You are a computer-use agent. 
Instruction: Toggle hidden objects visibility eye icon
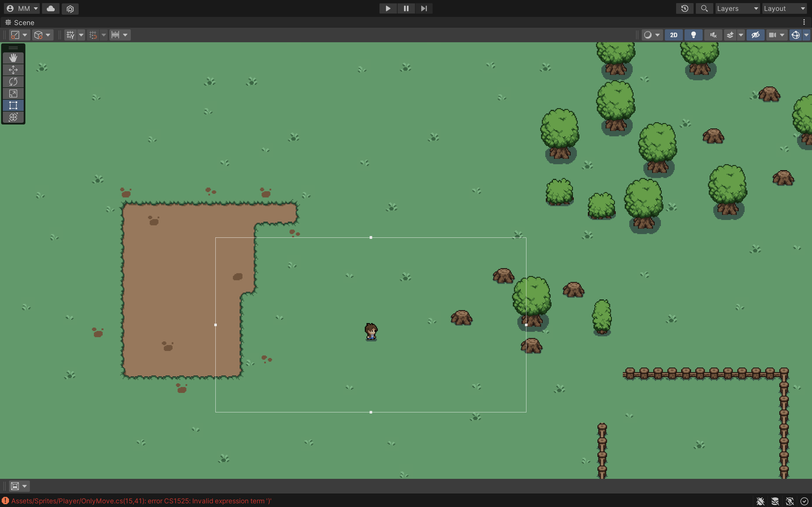coord(755,35)
